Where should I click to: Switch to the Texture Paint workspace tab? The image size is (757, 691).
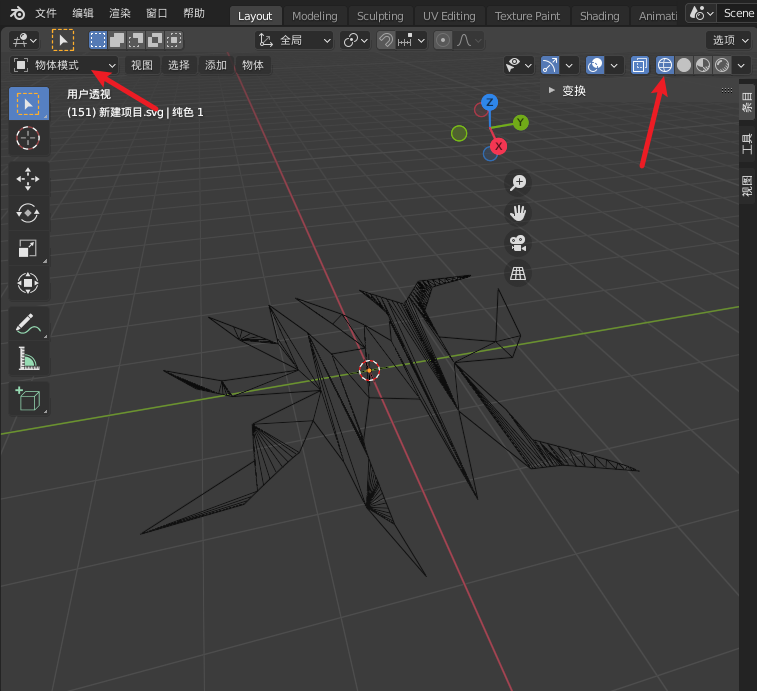[x=527, y=16]
